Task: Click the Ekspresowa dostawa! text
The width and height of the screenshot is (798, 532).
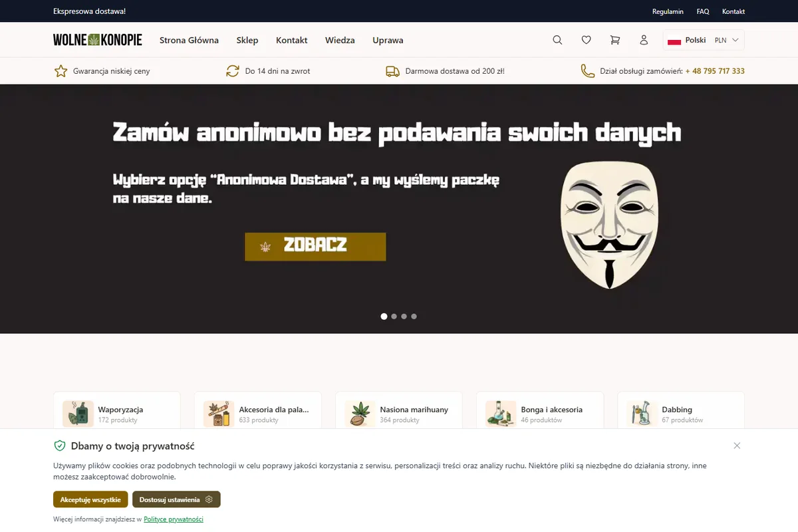Action: click(x=89, y=11)
